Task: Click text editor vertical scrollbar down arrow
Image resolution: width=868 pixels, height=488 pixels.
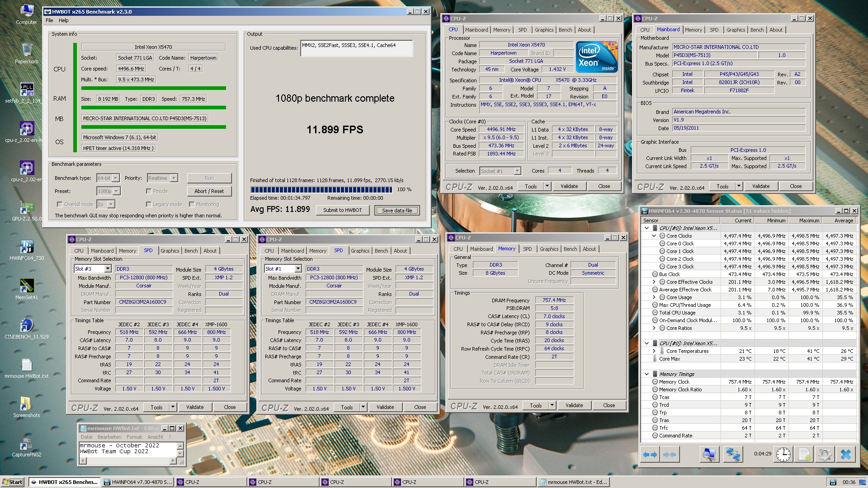Action: pyautogui.click(x=180, y=453)
